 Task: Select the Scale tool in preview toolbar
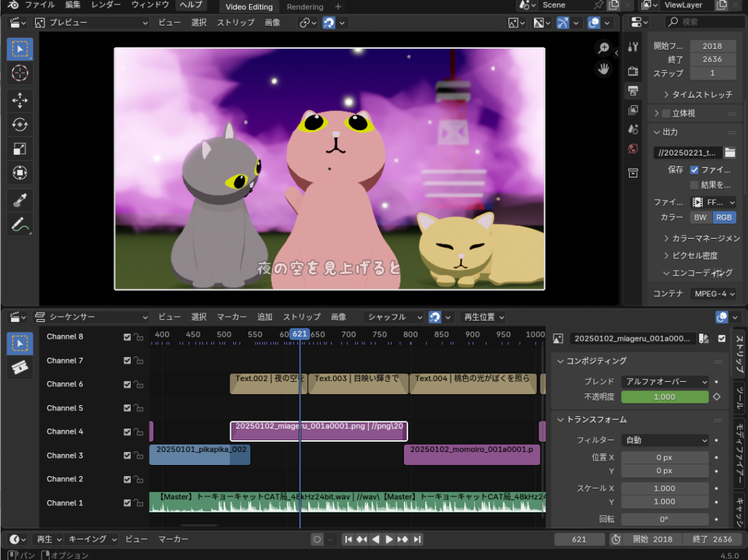coord(20,149)
